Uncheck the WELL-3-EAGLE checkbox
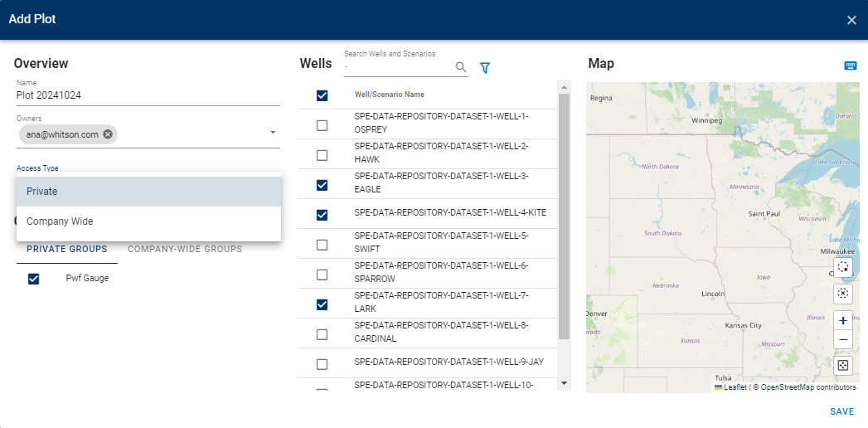The image size is (868, 428). (x=322, y=185)
